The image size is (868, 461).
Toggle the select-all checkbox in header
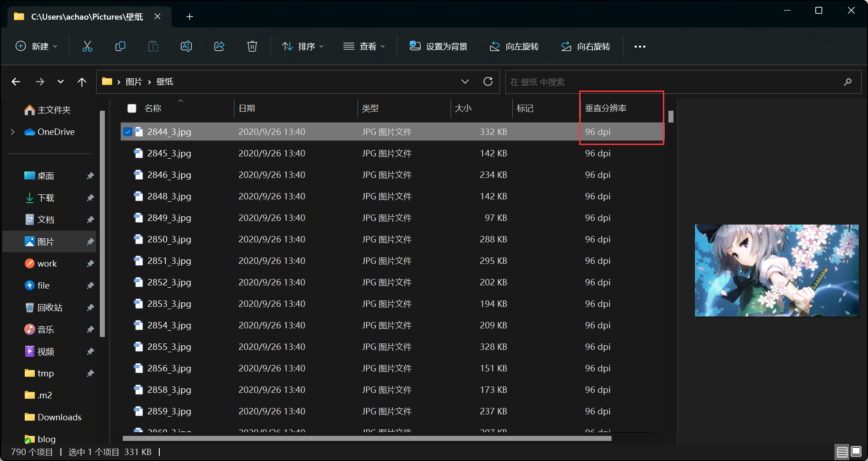(132, 108)
